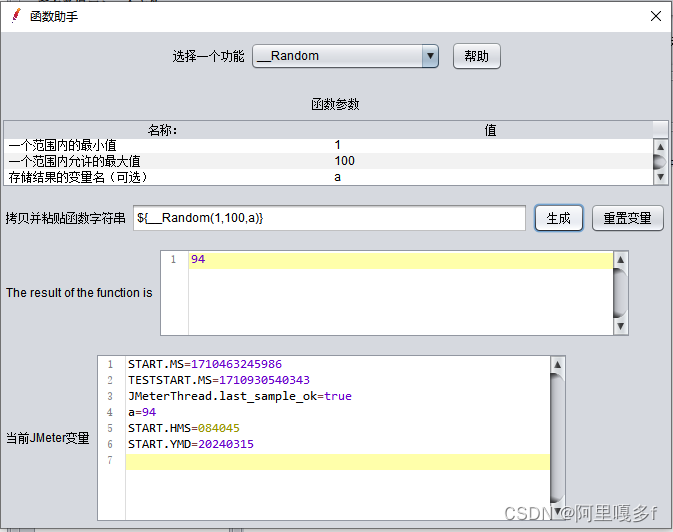
Task: Click the scrollbar thumb of the result area
Action: pos(620,293)
